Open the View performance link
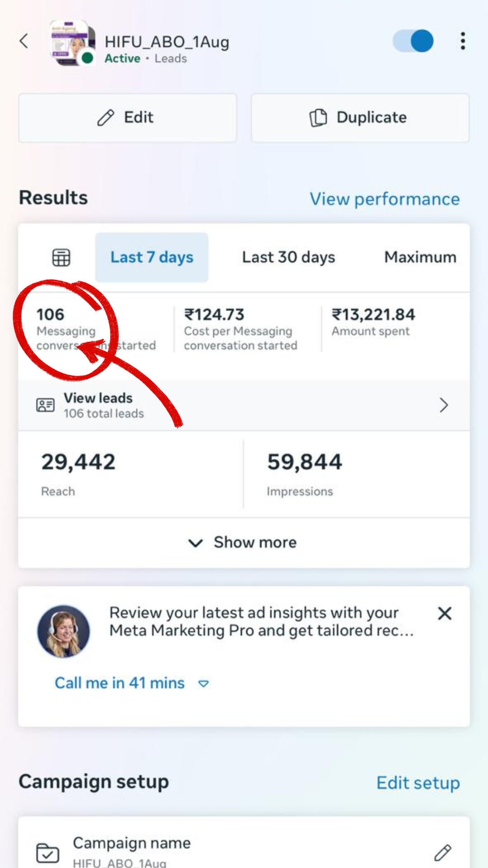Screen dimensions: 488x868 pyautogui.click(x=385, y=199)
